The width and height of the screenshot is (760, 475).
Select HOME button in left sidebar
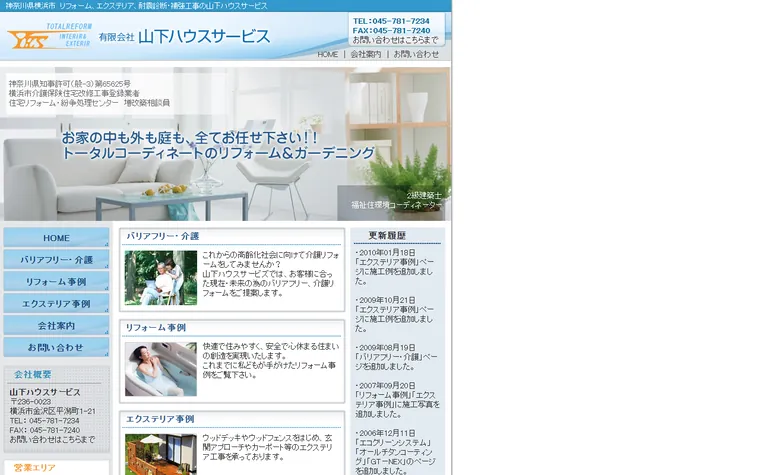[x=56, y=238]
